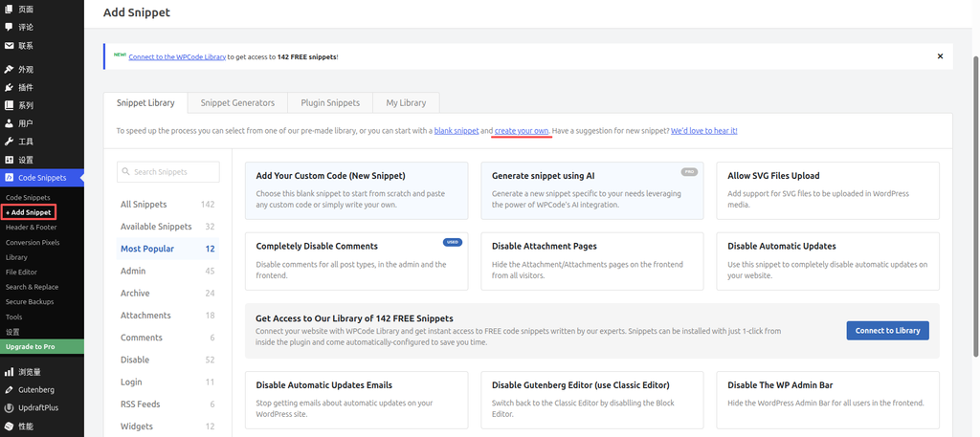Choose Add Your Custom Code snippet card
This screenshot has height=437, width=980.
[356, 191]
